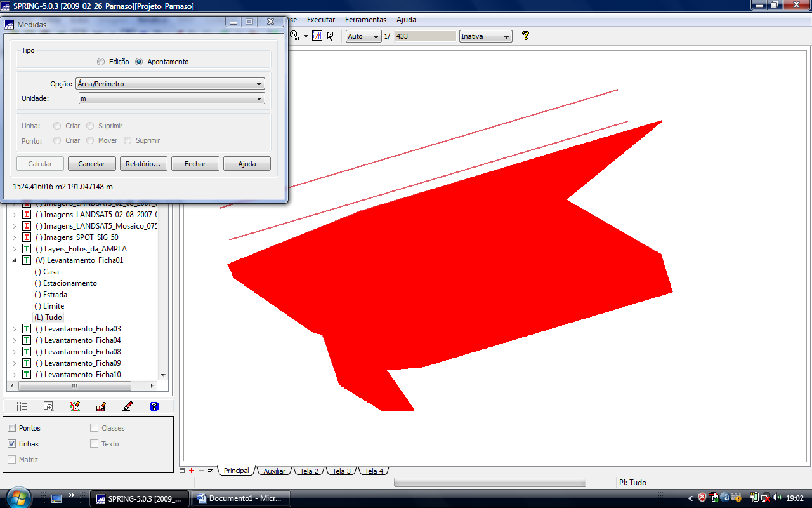Click the network tray icon with red X

click(766, 498)
